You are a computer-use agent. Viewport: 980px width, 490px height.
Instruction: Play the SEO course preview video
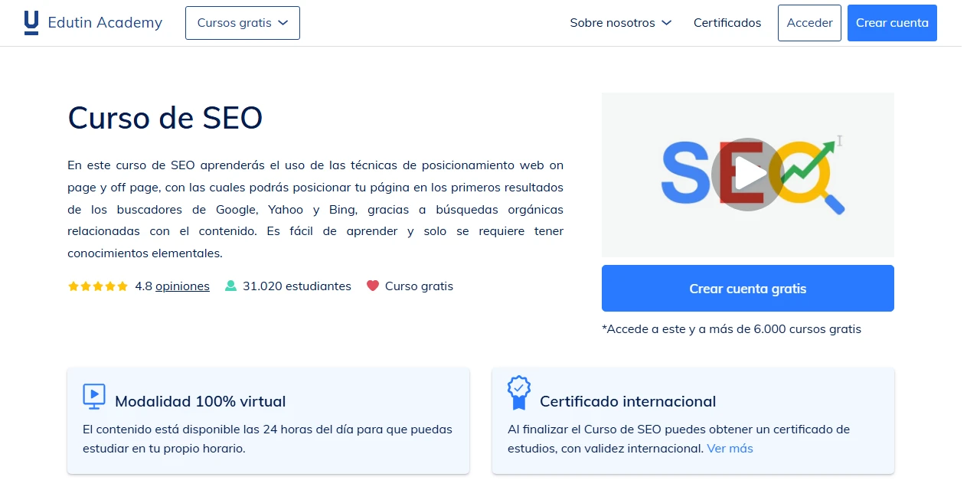[747, 175]
